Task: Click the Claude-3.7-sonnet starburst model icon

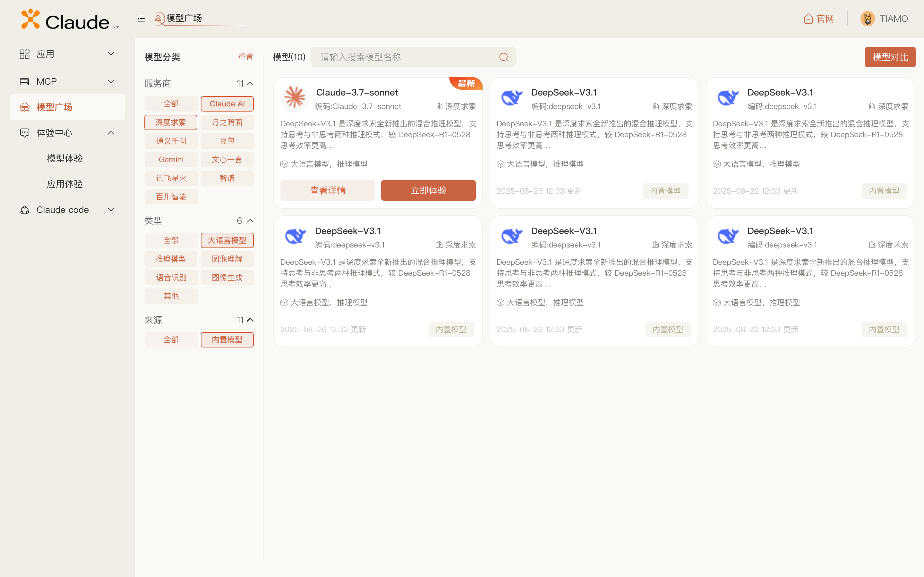Action: click(295, 98)
